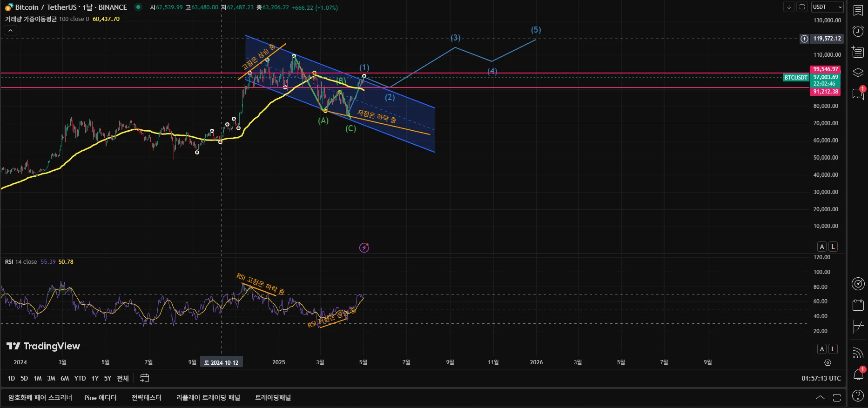
Task: Collapse the indicator legend chevron
Action: point(10,31)
